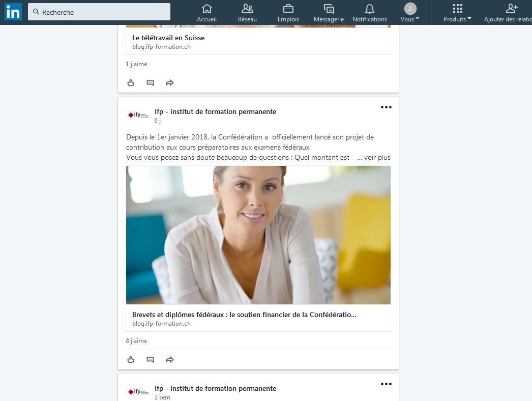
Task: Click the LinkedIn logo icon
Action: [13, 12]
